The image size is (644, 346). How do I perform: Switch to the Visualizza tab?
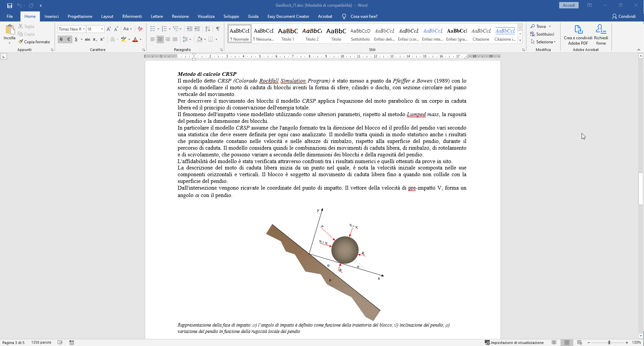pyautogui.click(x=206, y=16)
